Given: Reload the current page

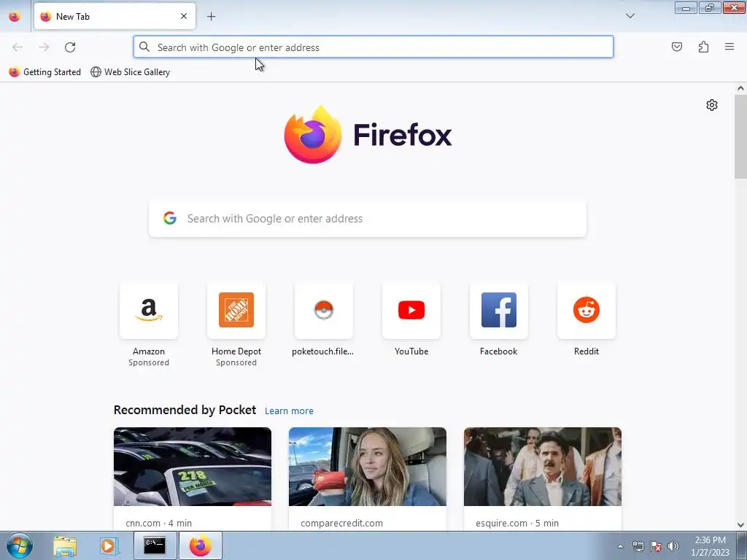Looking at the screenshot, I should [x=70, y=47].
